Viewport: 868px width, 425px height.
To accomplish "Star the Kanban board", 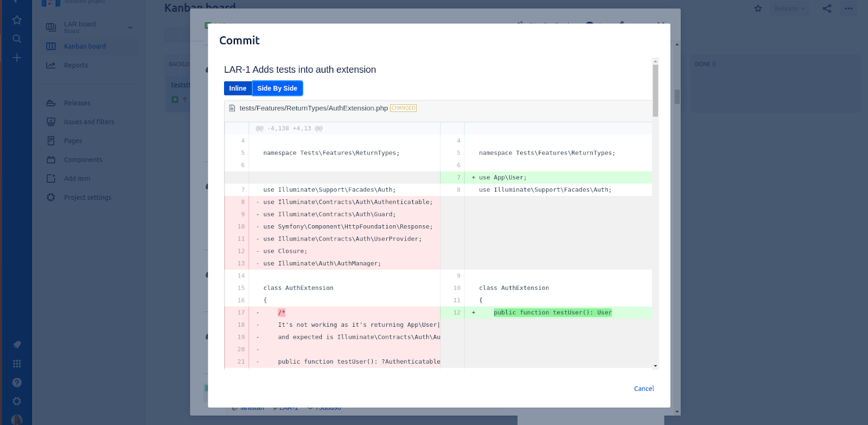I will (x=758, y=9).
